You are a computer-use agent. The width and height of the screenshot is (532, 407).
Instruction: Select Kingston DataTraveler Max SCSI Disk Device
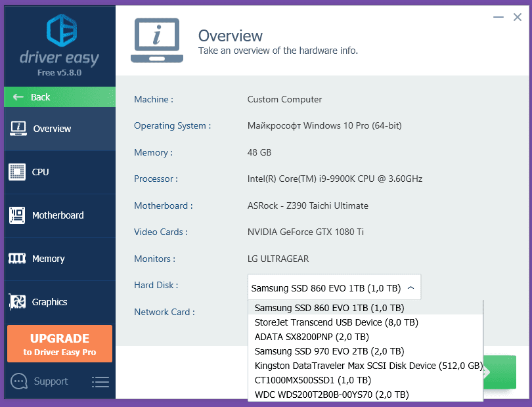tap(365, 366)
